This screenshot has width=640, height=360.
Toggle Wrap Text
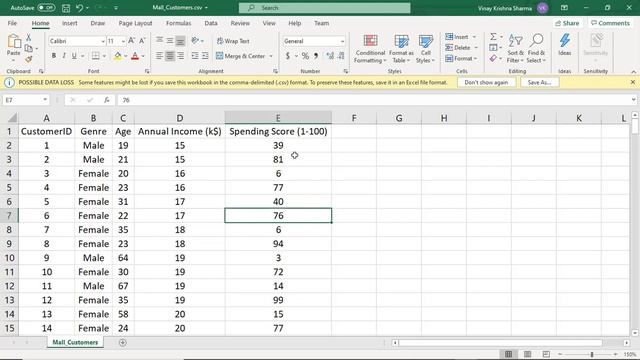click(x=233, y=41)
